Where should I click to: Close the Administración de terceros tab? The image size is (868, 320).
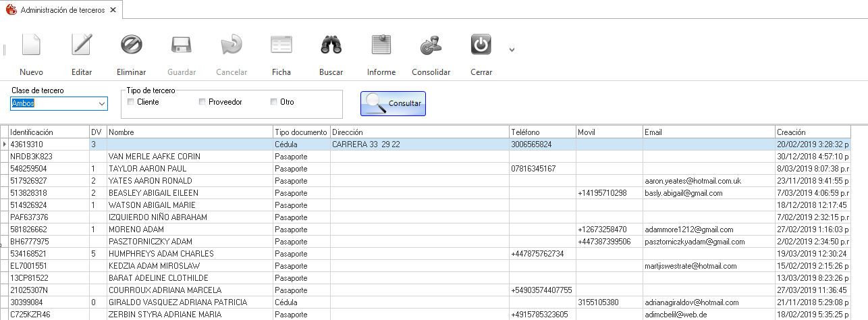coord(113,10)
